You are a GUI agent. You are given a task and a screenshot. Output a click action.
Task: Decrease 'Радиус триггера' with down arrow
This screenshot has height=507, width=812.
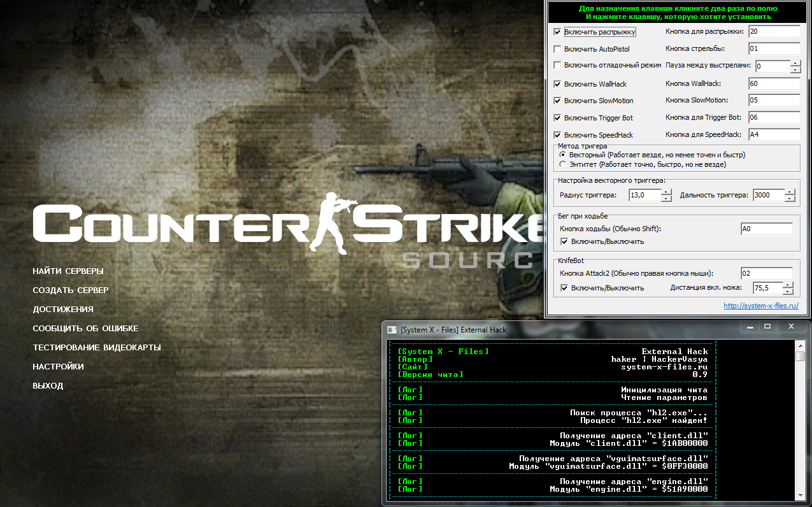(x=666, y=199)
